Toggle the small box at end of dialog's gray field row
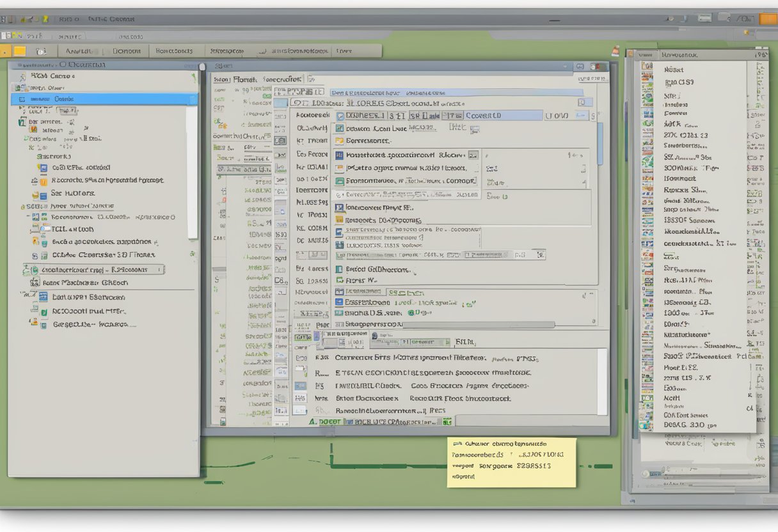The image size is (778, 532). [541, 254]
